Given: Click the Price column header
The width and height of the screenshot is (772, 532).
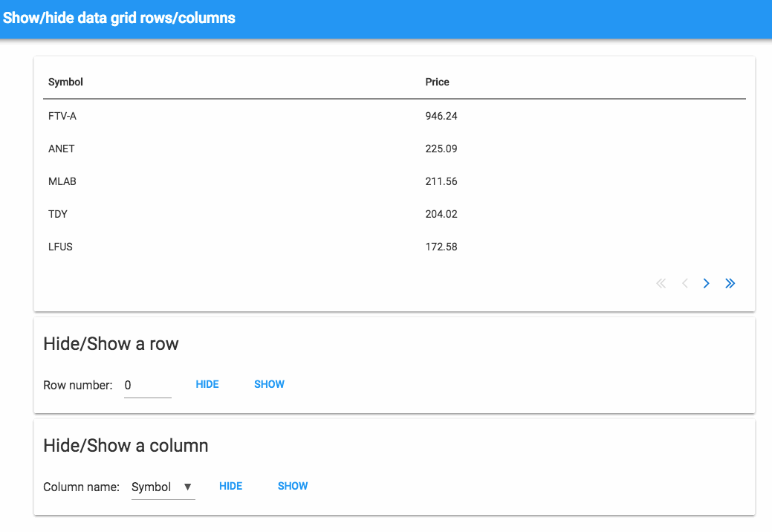Looking at the screenshot, I should pos(437,82).
